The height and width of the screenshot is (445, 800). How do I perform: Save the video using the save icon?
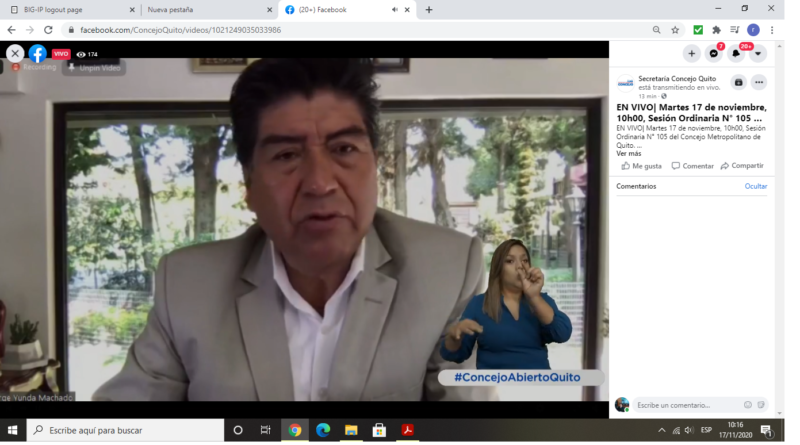click(738, 82)
